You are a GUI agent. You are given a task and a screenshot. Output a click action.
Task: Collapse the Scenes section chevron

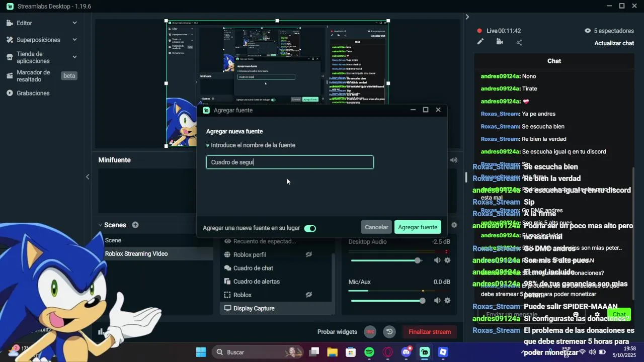click(x=100, y=225)
